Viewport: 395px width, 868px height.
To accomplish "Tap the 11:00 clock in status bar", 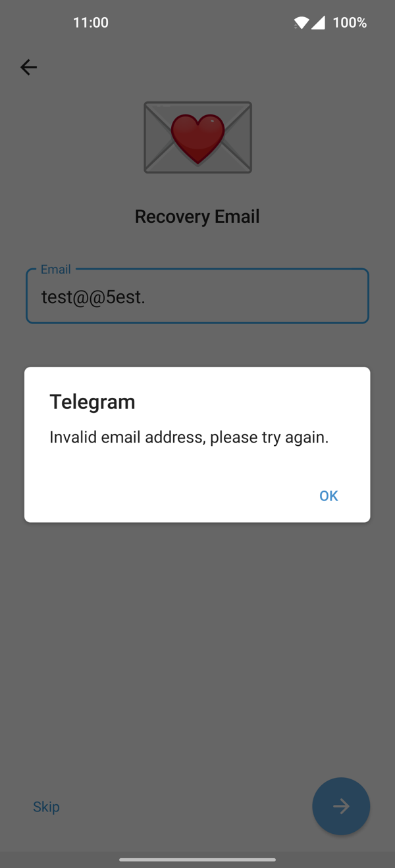I will pos(91,22).
